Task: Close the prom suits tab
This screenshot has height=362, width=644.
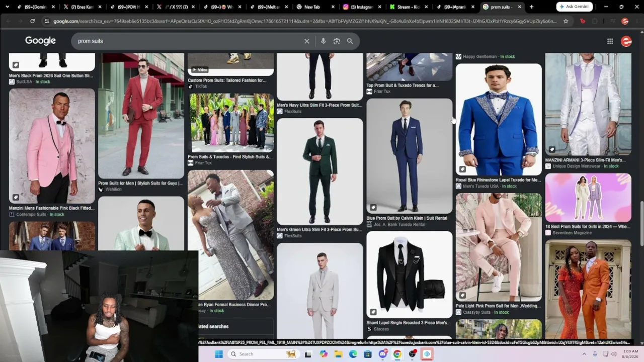Action: pyautogui.click(x=519, y=7)
